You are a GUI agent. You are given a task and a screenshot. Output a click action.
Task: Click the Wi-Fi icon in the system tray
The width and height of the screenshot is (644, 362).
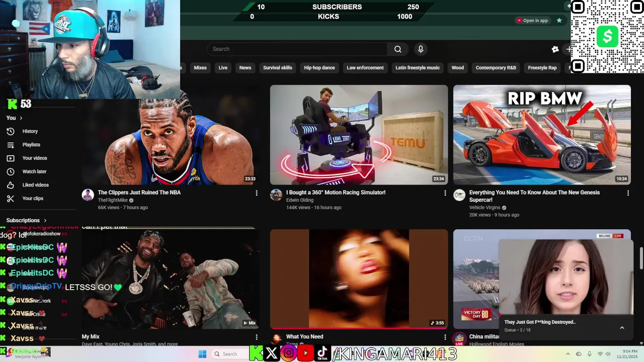600,354
